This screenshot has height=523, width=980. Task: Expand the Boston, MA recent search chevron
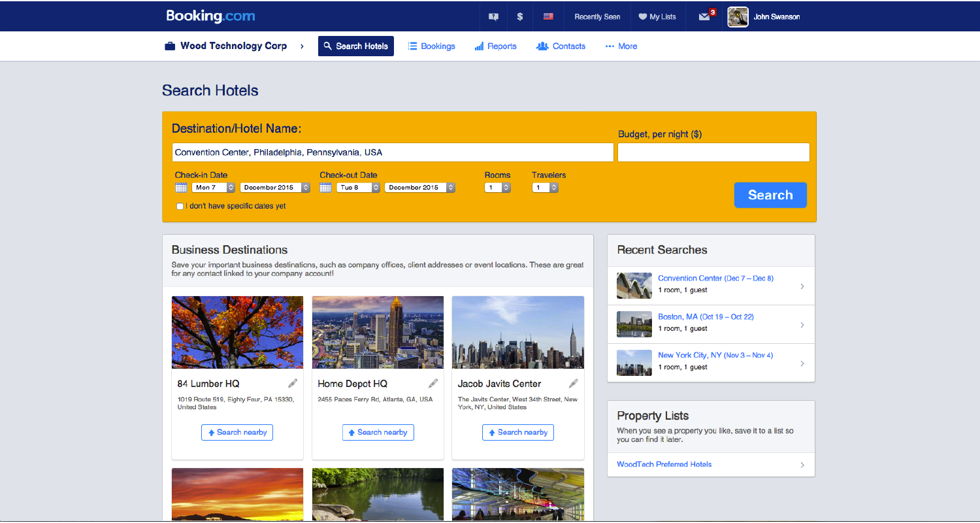pos(802,325)
